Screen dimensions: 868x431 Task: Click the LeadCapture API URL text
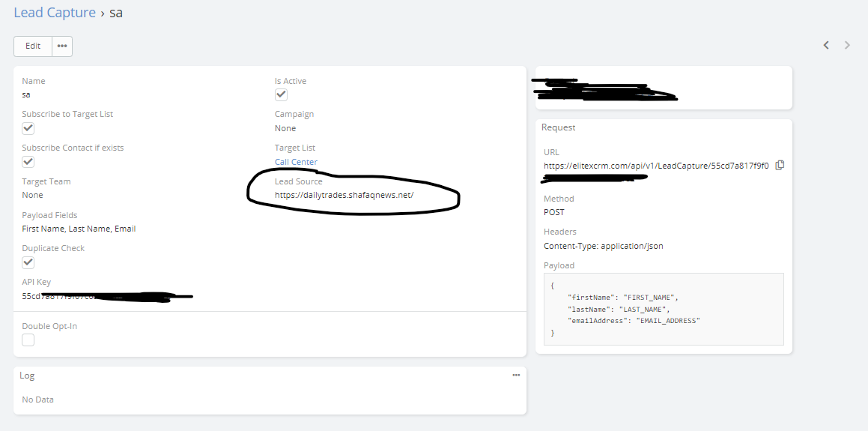[x=655, y=166]
